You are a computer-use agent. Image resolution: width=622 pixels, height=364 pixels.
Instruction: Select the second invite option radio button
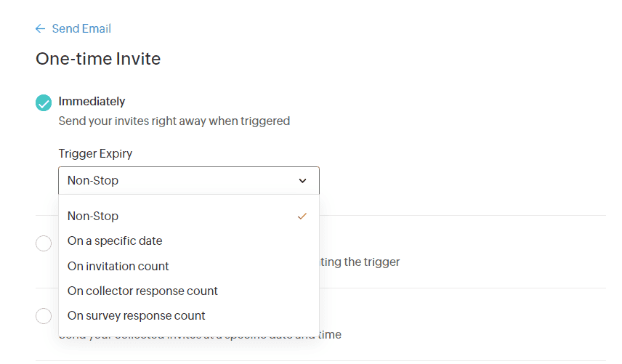44,243
